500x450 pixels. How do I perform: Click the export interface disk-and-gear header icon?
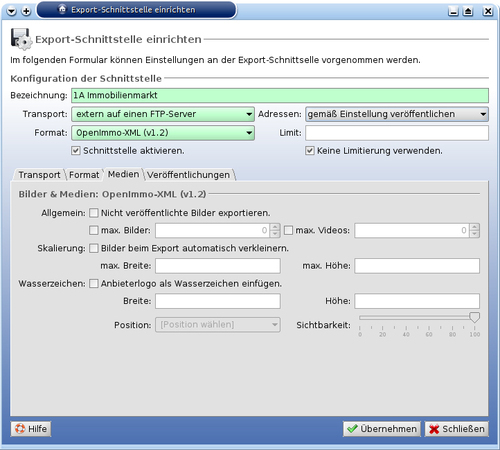(x=21, y=39)
